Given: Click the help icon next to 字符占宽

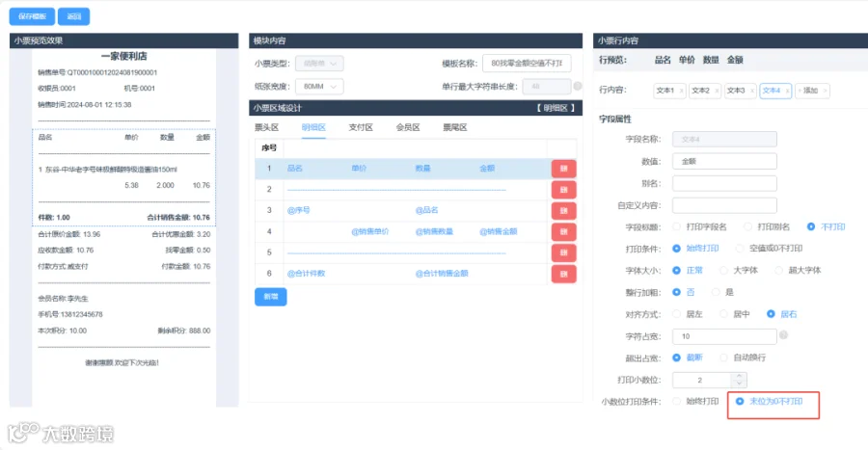Looking at the screenshot, I should 783,335.
